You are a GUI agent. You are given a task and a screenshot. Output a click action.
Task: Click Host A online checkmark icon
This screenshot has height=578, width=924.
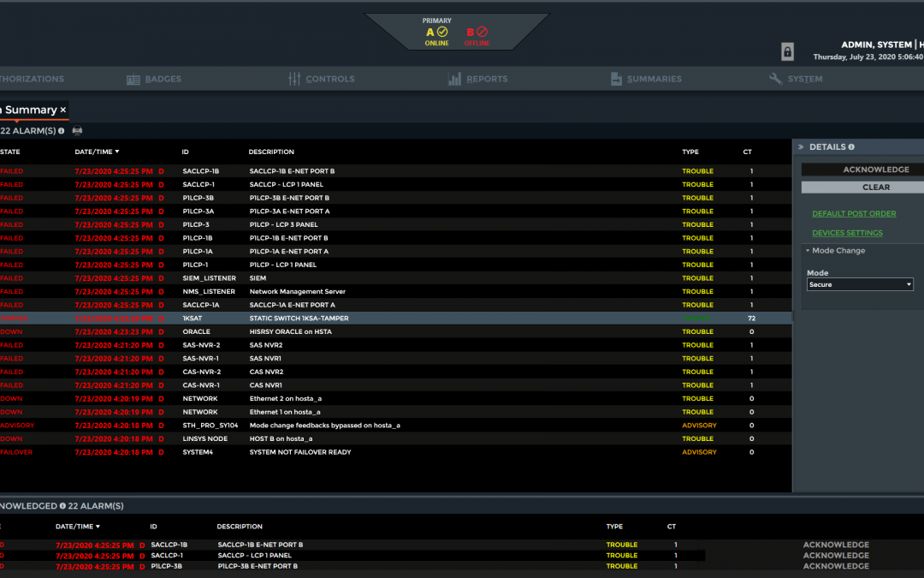click(x=442, y=32)
